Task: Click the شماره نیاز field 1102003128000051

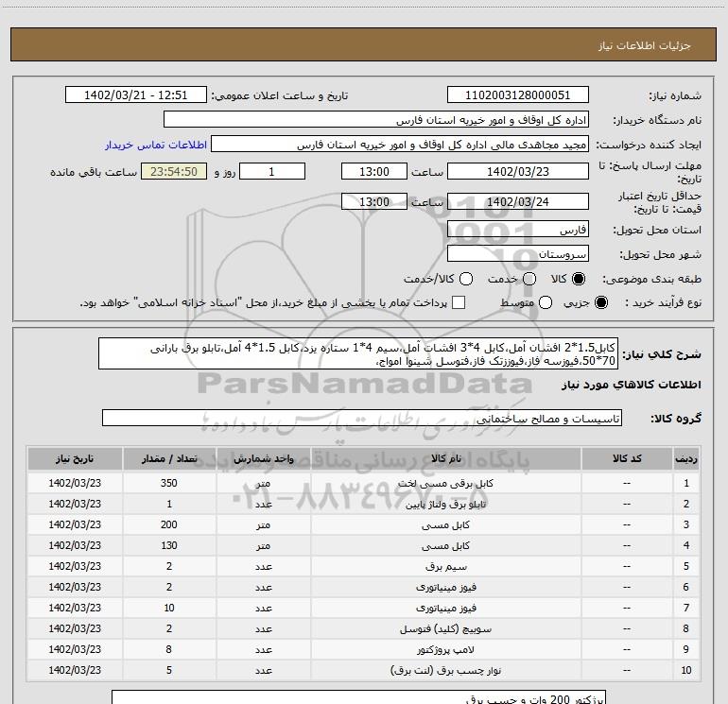Action: point(518,95)
